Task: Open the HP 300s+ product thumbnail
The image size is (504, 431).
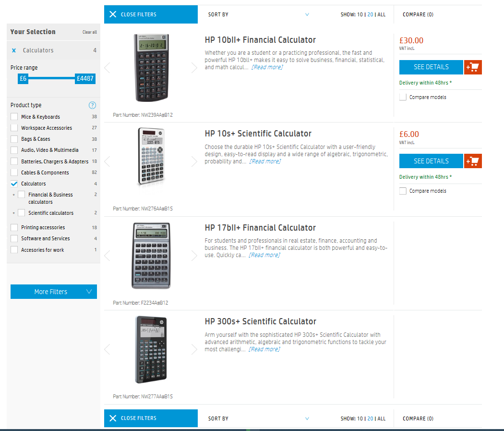Action: tap(151, 349)
